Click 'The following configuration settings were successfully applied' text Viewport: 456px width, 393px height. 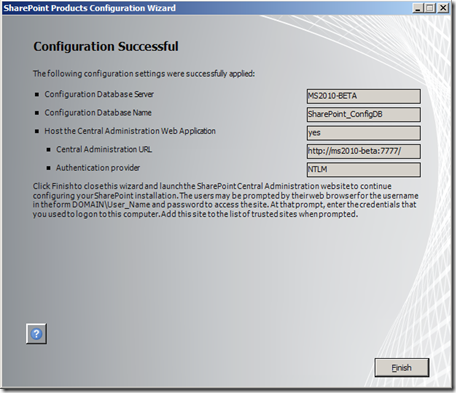144,74
